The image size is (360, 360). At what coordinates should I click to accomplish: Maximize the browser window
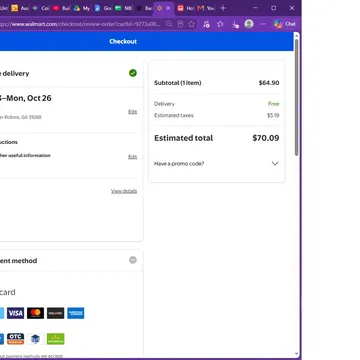[x=274, y=8]
